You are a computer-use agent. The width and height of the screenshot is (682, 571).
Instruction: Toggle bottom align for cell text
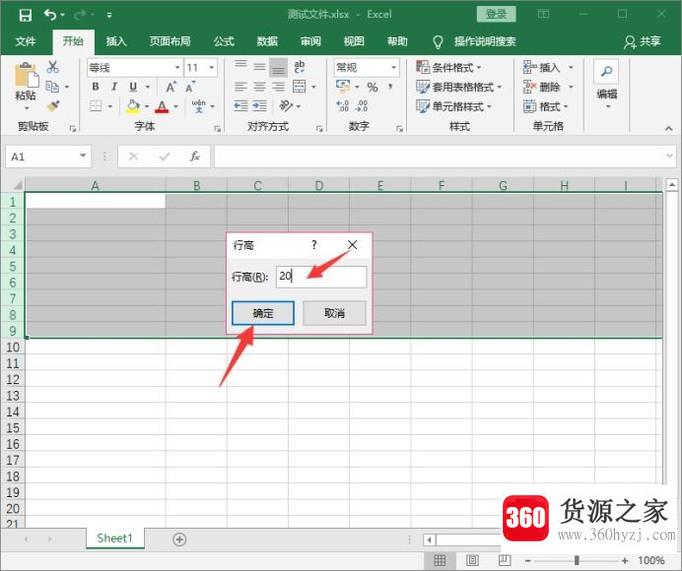click(278, 67)
